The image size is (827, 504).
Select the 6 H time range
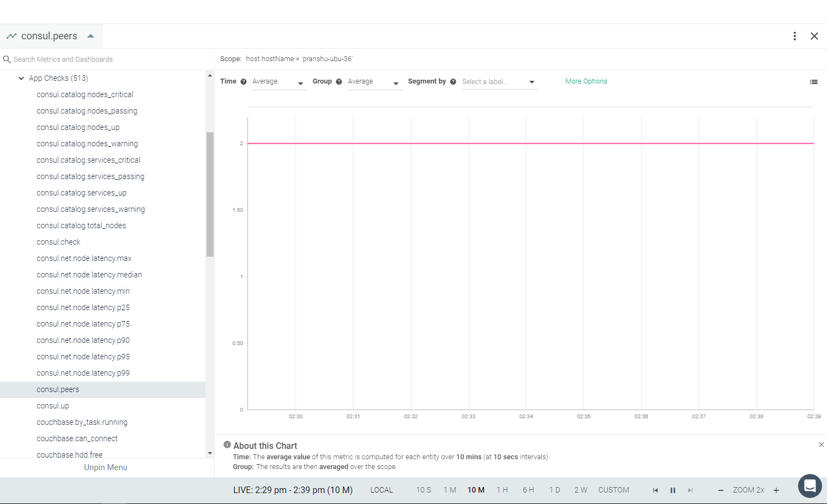point(528,490)
